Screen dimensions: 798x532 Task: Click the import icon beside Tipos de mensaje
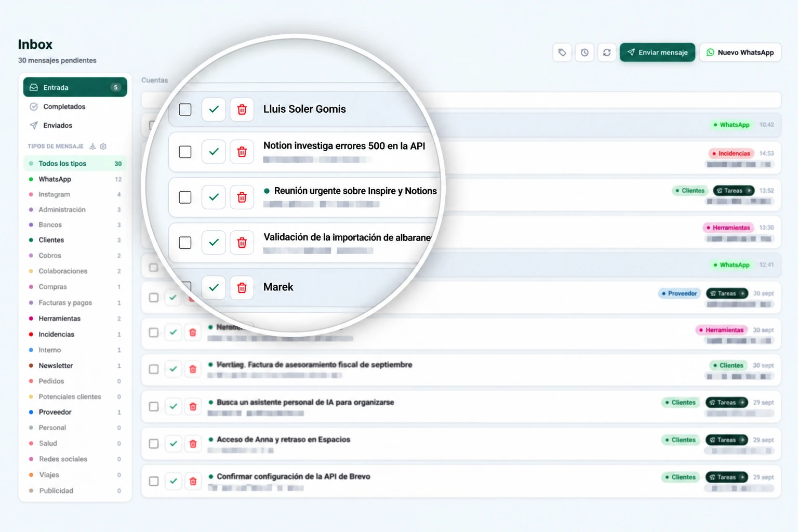tap(92, 147)
